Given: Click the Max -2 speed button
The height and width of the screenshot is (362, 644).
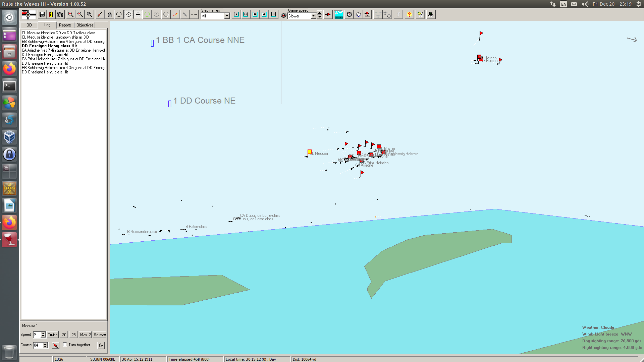Looking at the screenshot, I should coord(86,335).
